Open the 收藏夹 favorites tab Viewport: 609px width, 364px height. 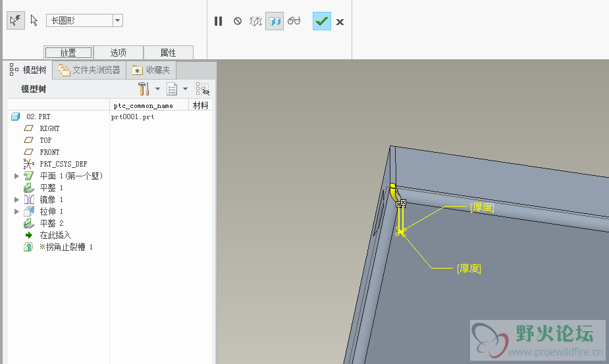pyautogui.click(x=151, y=70)
